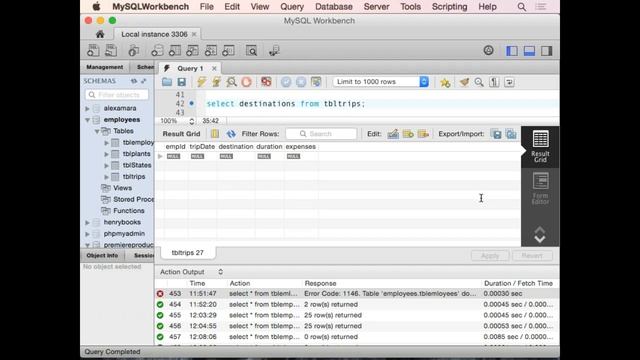Open the Scripting menu
Image resolution: width=640 pixels, height=360 pixels.
point(449,7)
